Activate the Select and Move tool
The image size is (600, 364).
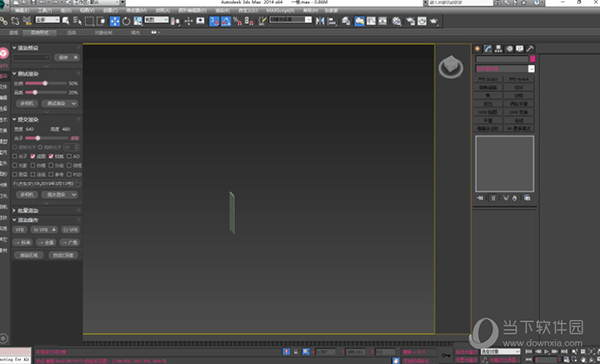[114, 21]
